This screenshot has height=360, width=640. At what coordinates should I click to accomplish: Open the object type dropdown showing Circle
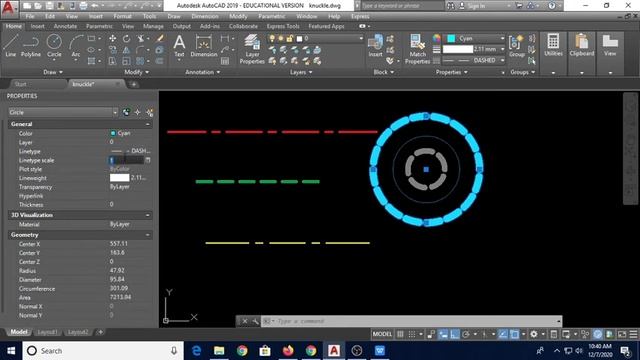tap(63, 112)
